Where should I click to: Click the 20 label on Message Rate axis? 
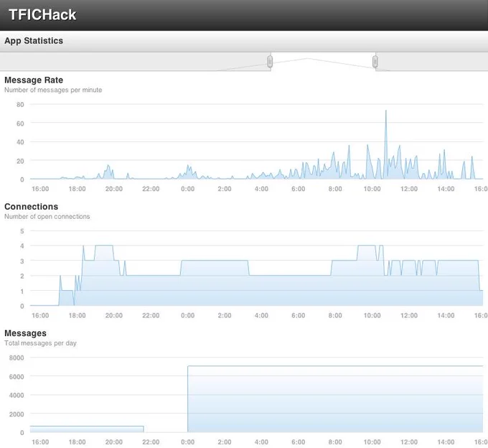pyautogui.click(x=20, y=161)
